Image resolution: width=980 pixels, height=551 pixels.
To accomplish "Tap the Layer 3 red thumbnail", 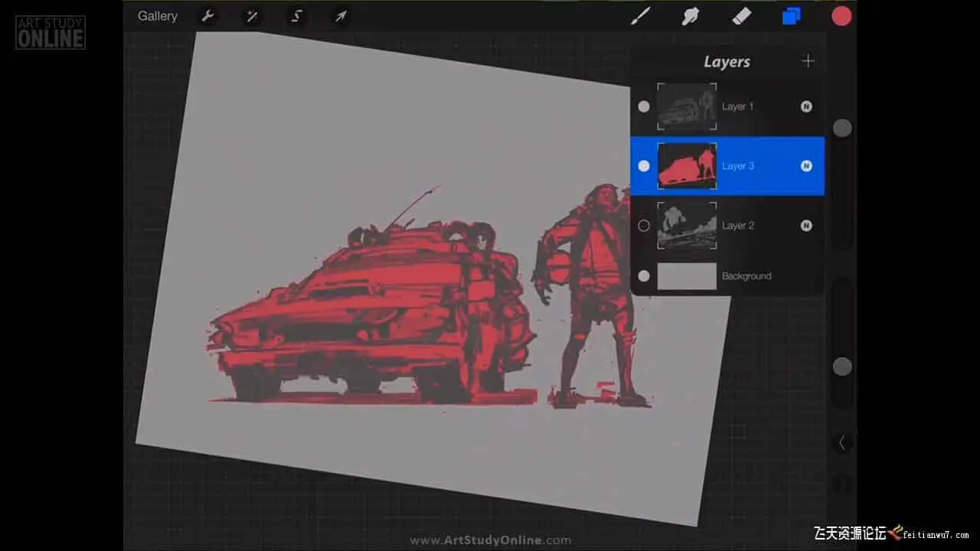I will pyautogui.click(x=687, y=166).
